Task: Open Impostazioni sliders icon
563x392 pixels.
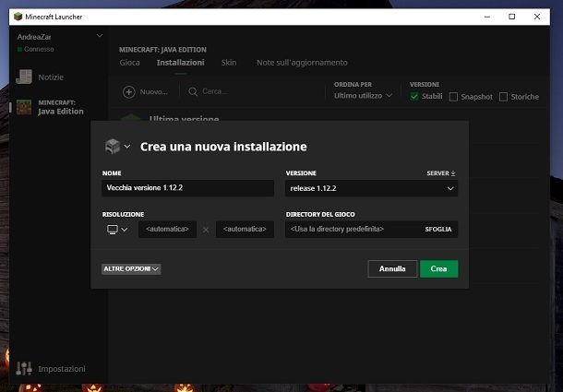Action: coord(24,368)
